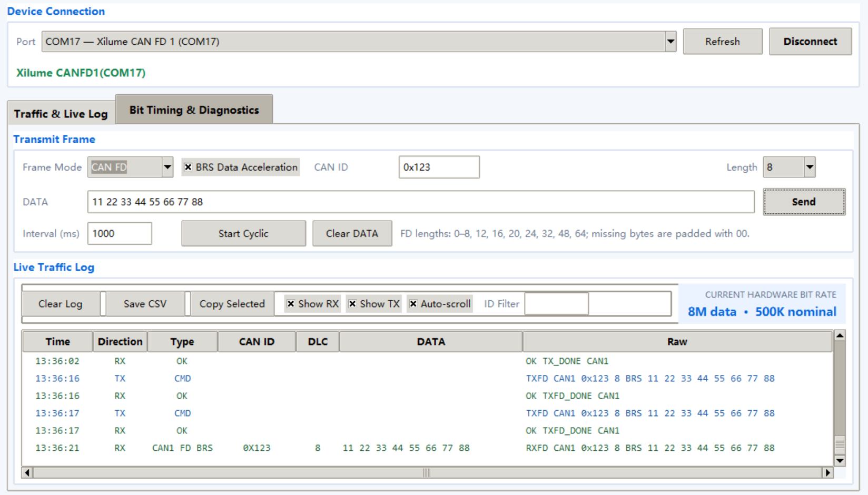Click the Type column header
The height and width of the screenshot is (495, 868).
click(182, 342)
